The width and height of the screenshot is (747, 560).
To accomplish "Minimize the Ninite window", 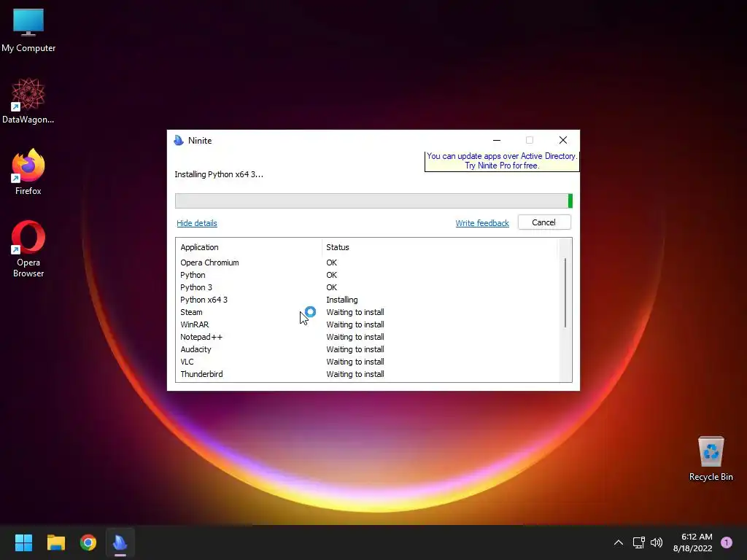I will [496, 140].
